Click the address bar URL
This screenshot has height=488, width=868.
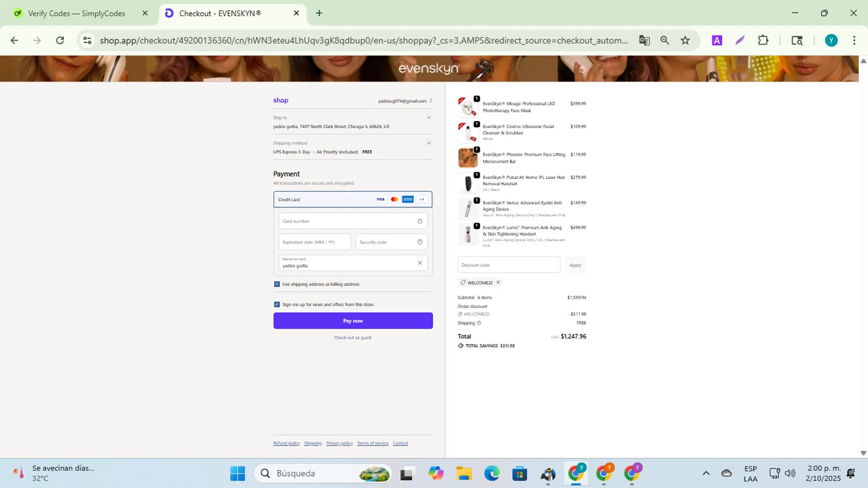[x=363, y=41]
